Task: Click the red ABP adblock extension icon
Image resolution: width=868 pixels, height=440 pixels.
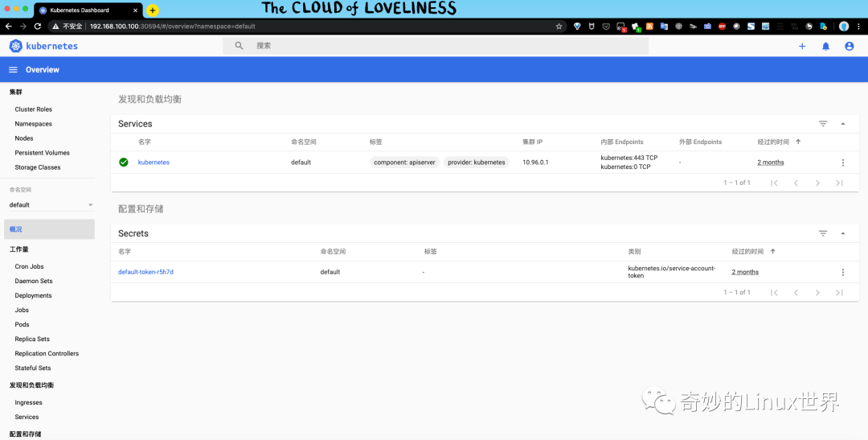Action: coord(722,26)
